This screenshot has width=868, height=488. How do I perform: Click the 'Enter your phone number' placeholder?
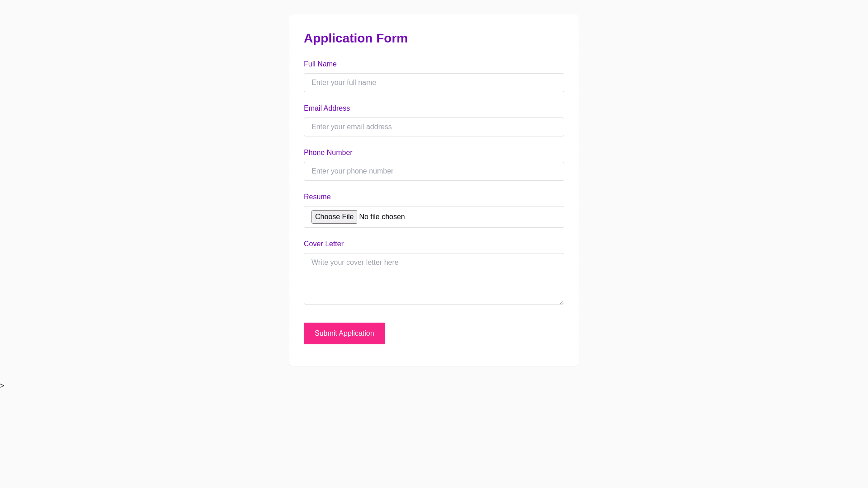tap(352, 171)
